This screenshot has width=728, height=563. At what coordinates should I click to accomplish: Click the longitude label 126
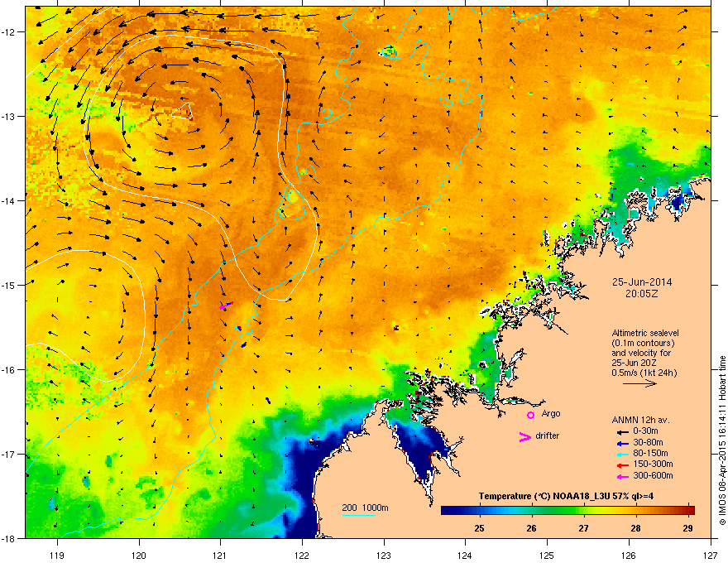click(x=629, y=556)
